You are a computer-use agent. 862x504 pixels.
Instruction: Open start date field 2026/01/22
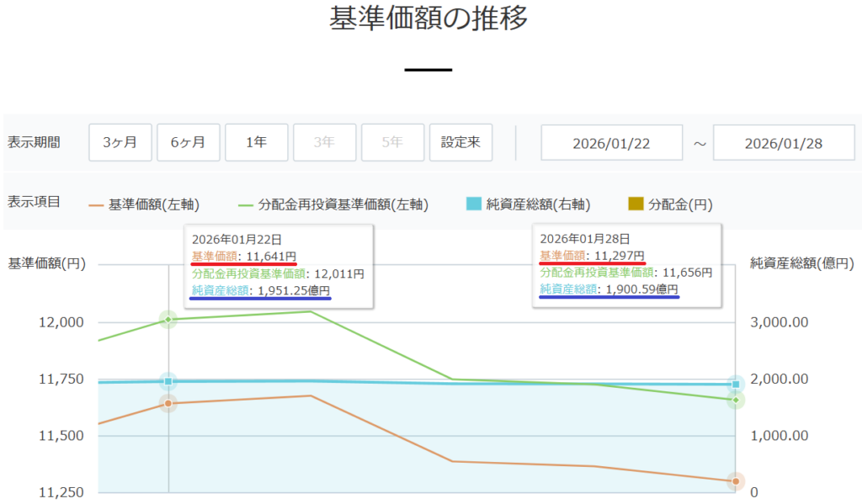point(611,142)
